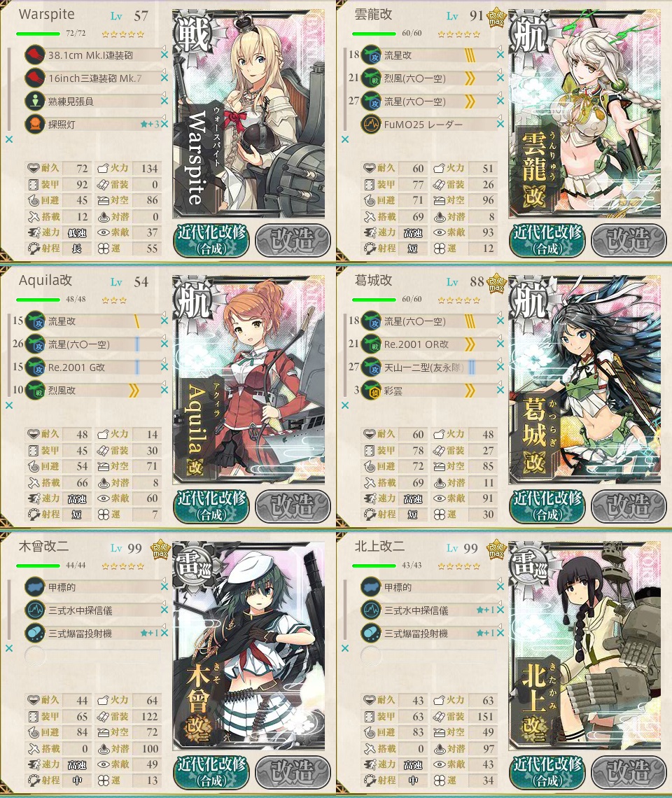The height and width of the screenshot is (798, 672).
Task: Click the red gun icon beside 38.1cm Mk.I連装砲
Action: 35,55
